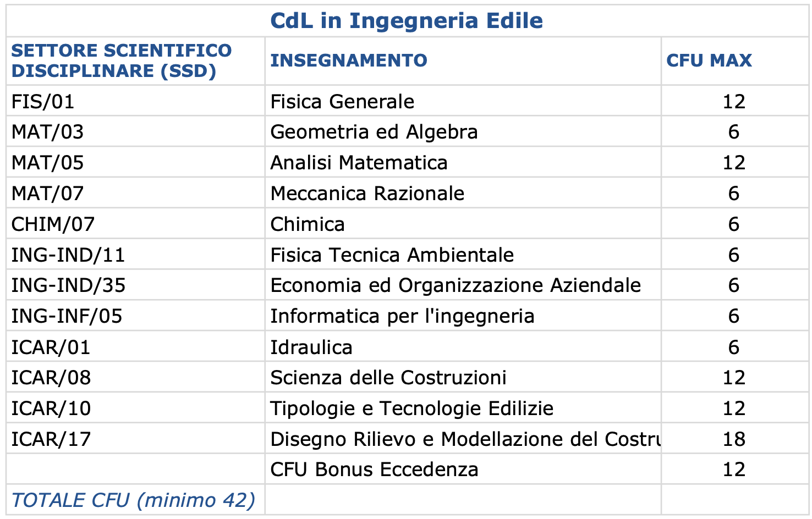Click the CFU MAX column header
This screenshot has height=519, width=812.
(x=709, y=60)
